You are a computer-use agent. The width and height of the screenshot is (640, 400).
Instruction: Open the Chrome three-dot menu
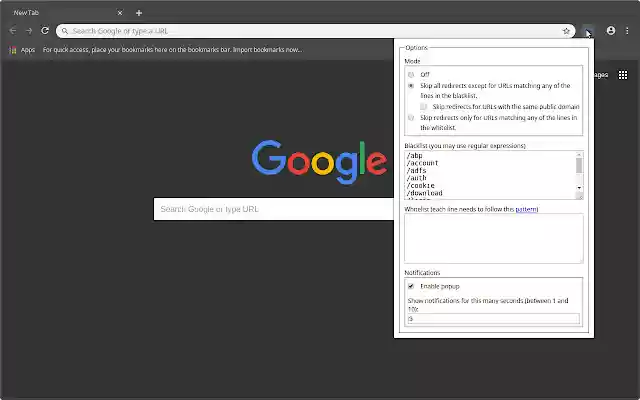tap(627, 31)
